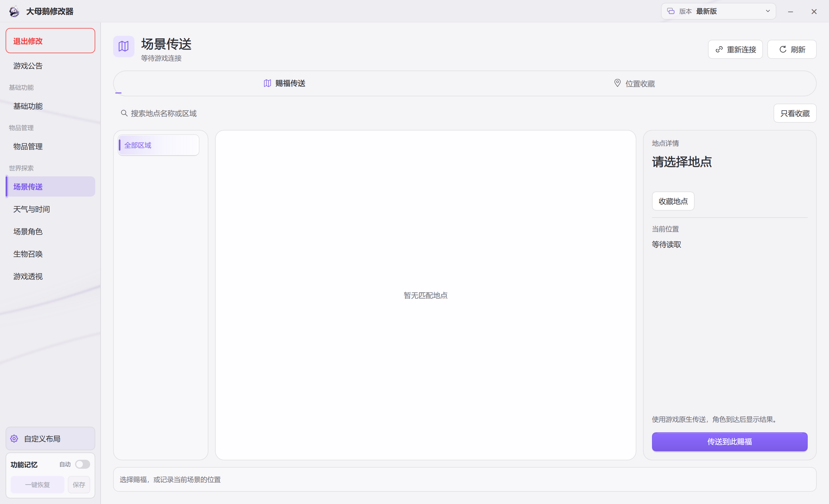This screenshot has width=829, height=504.
Task: Switch to the 位置收藏 tab
Action: pyautogui.click(x=635, y=83)
